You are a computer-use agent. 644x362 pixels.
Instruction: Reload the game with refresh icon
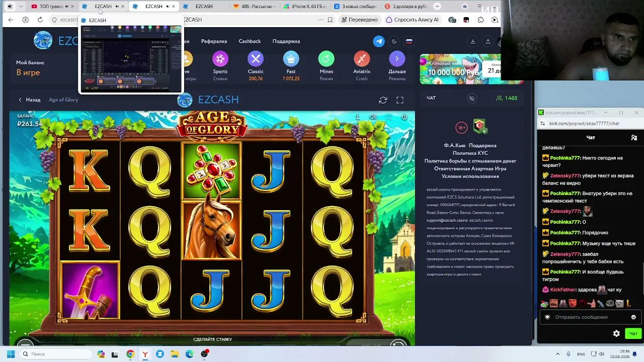click(383, 100)
